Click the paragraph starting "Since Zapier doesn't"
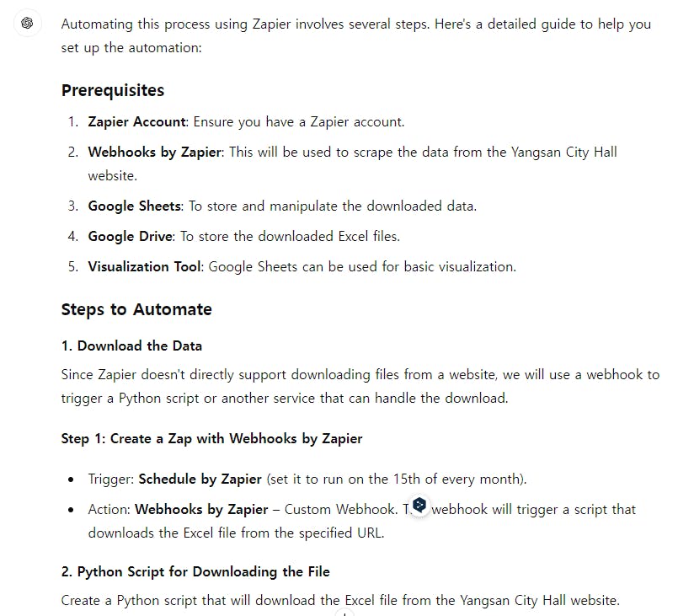Image resolution: width=678 pixels, height=616 pixels. [x=360, y=386]
